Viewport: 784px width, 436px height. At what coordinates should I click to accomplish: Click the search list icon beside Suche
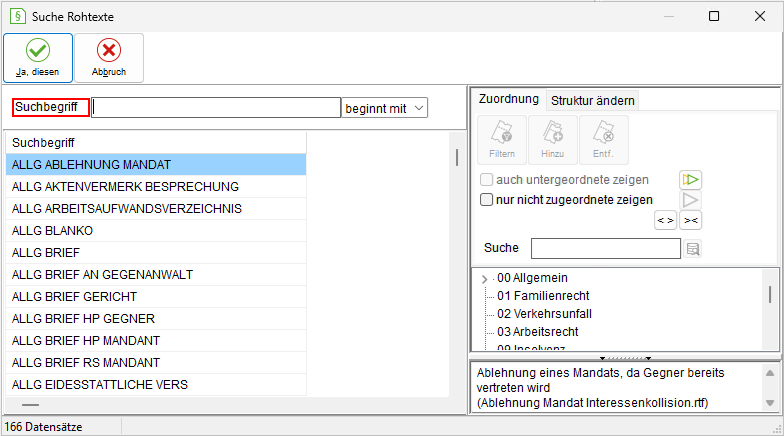click(693, 248)
